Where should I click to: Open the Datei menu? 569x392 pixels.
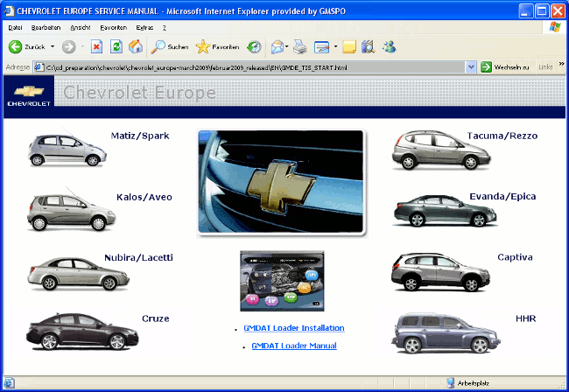point(15,28)
